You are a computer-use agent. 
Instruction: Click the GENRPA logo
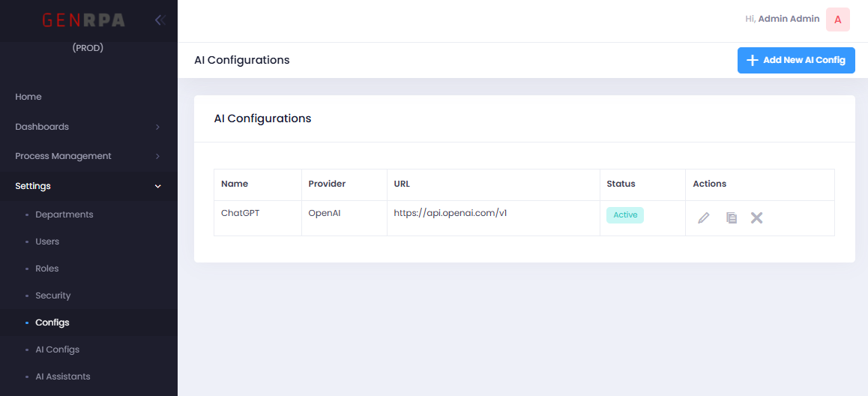84,20
